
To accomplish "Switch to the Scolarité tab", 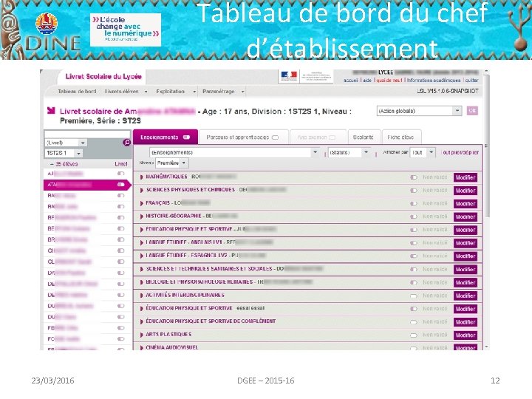I will click(x=364, y=137).
